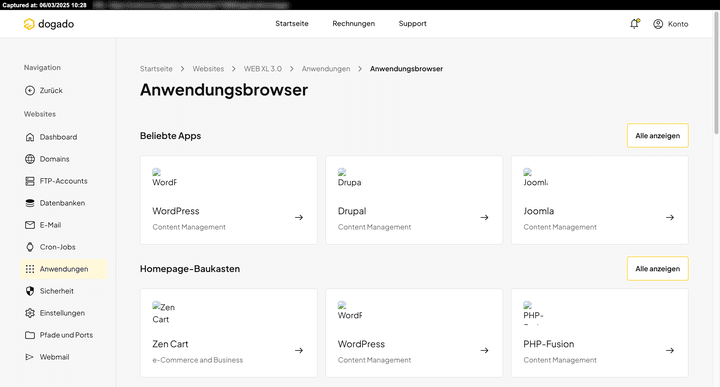
Task: Click the Dashboard home icon
Action: click(x=30, y=137)
